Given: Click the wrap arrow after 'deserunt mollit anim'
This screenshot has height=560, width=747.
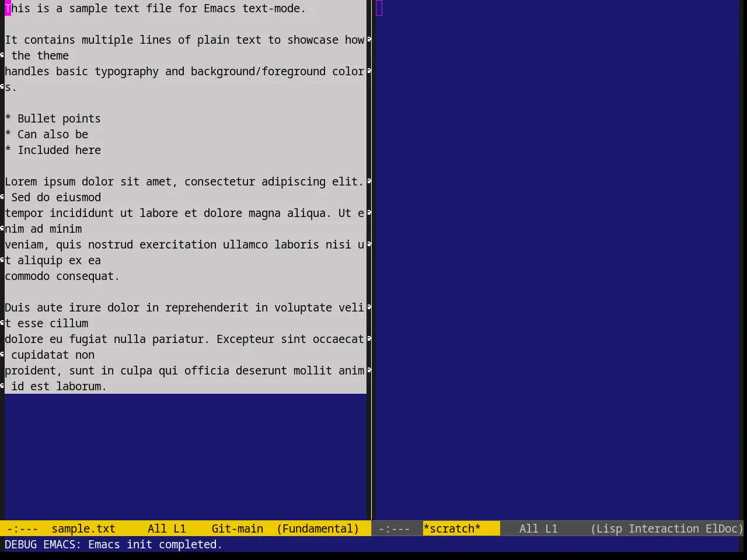Looking at the screenshot, I should tap(369, 370).
